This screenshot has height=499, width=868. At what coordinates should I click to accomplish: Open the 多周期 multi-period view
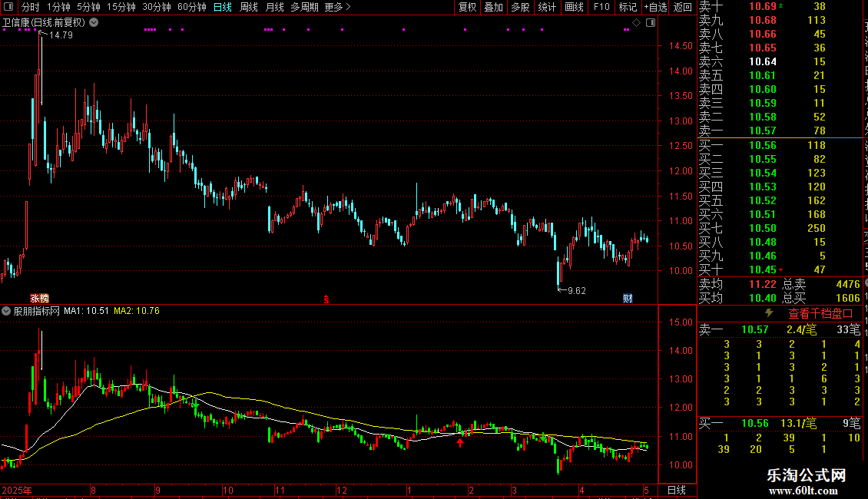[x=304, y=7]
